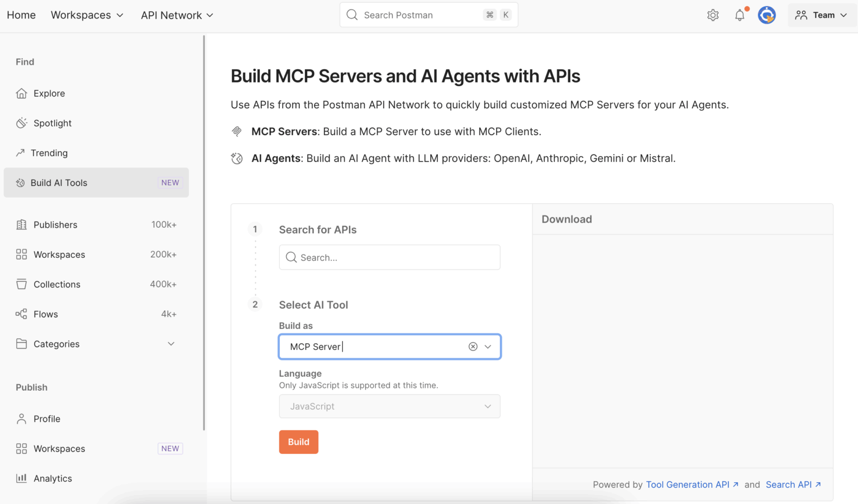Click the Profile person icon
858x504 pixels.
point(21,419)
